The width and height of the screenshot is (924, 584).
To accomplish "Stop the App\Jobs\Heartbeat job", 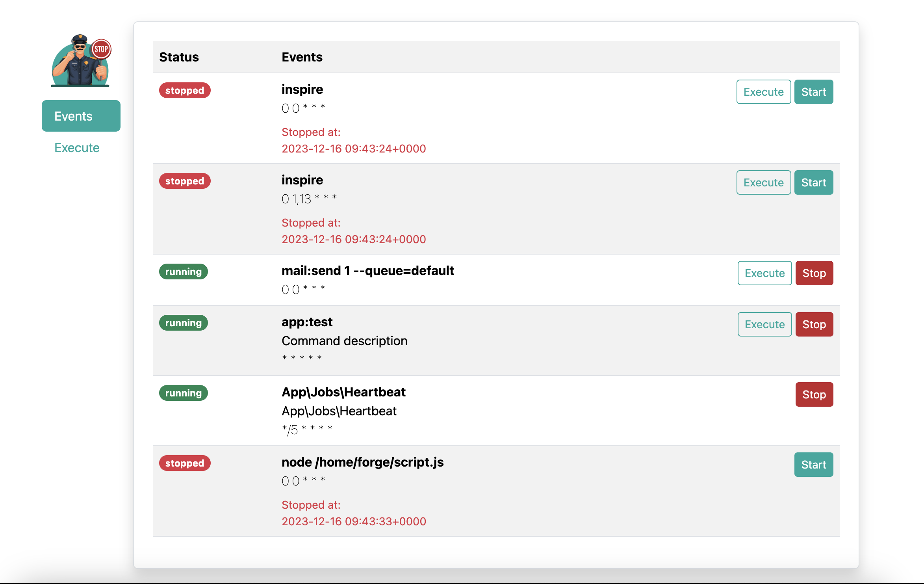I will pyautogui.click(x=814, y=394).
